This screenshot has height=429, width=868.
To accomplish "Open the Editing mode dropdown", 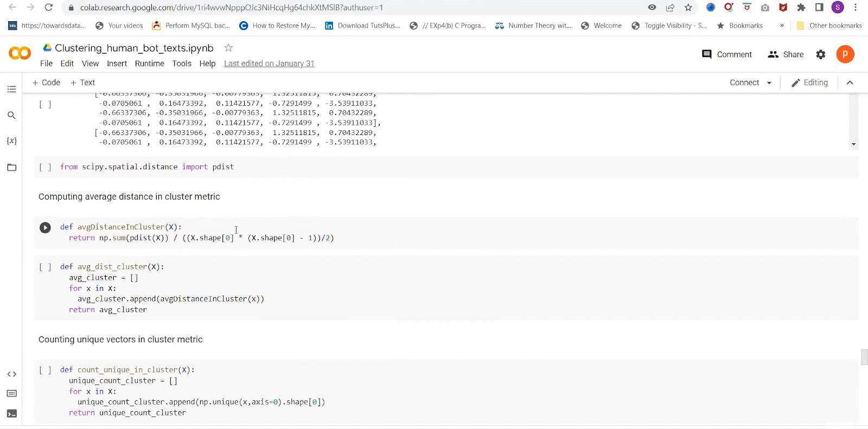I will 809,82.
